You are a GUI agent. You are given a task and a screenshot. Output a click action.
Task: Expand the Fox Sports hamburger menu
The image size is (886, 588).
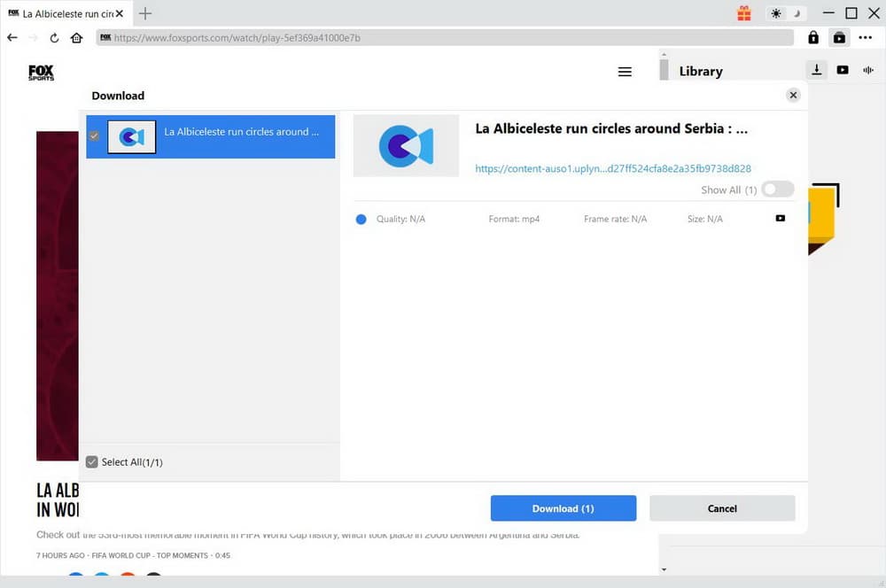pos(625,72)
